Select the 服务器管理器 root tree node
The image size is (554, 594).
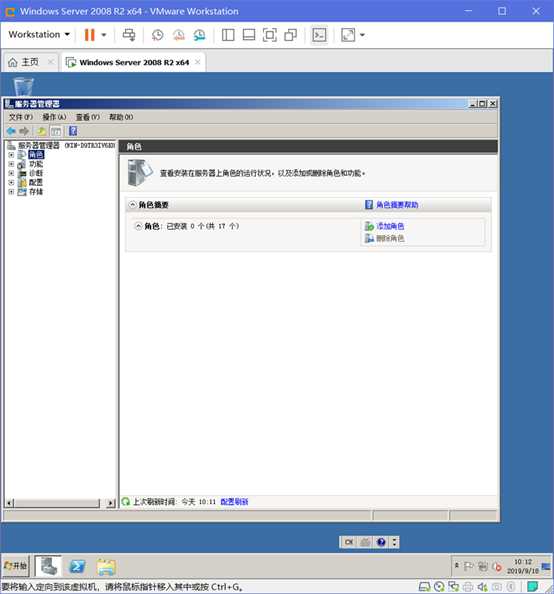62,145
